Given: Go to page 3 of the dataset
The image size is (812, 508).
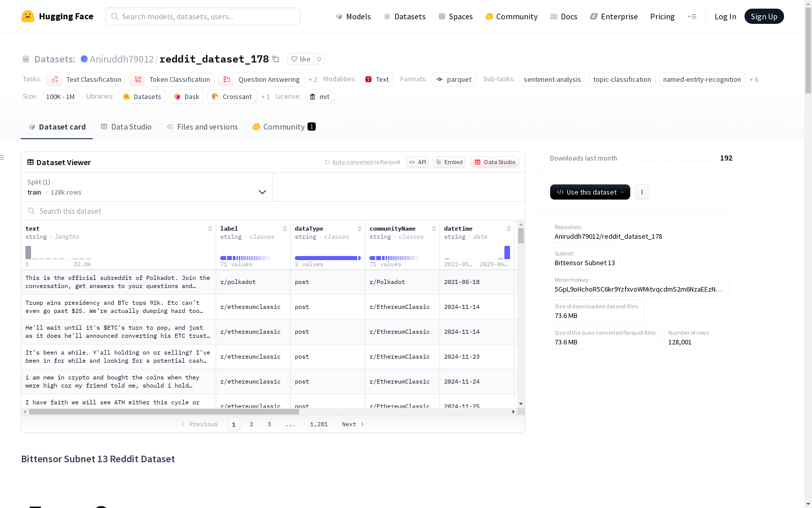Looking at the screenshot, I should click(269, 424).
